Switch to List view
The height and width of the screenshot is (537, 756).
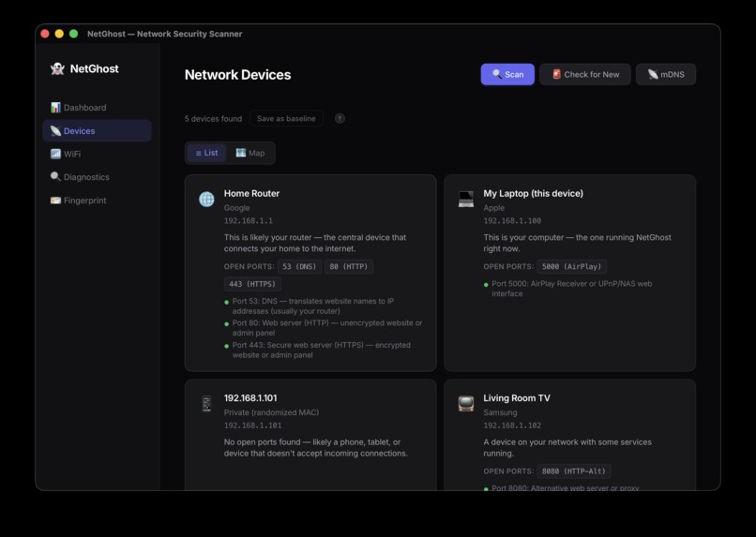(x=206, y=153)
